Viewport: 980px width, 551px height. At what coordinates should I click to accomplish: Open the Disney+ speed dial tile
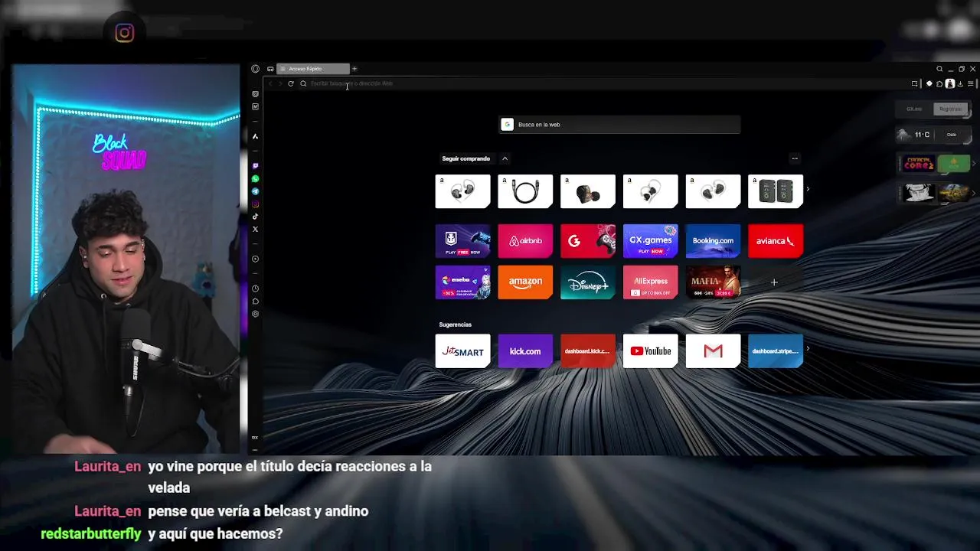[588, 282]
